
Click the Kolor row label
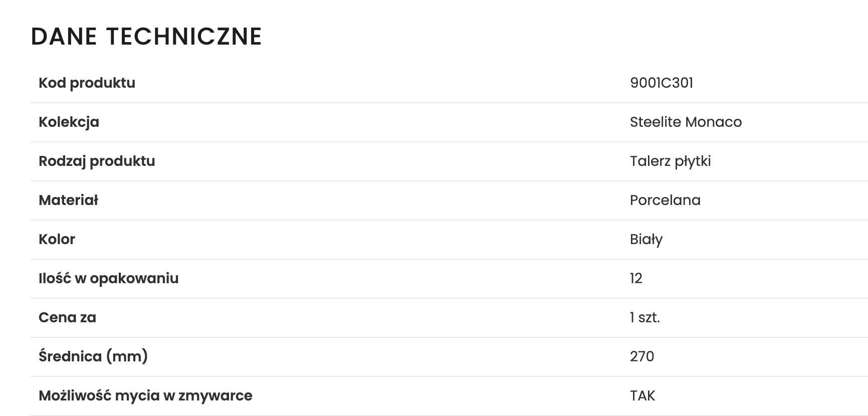57,239
